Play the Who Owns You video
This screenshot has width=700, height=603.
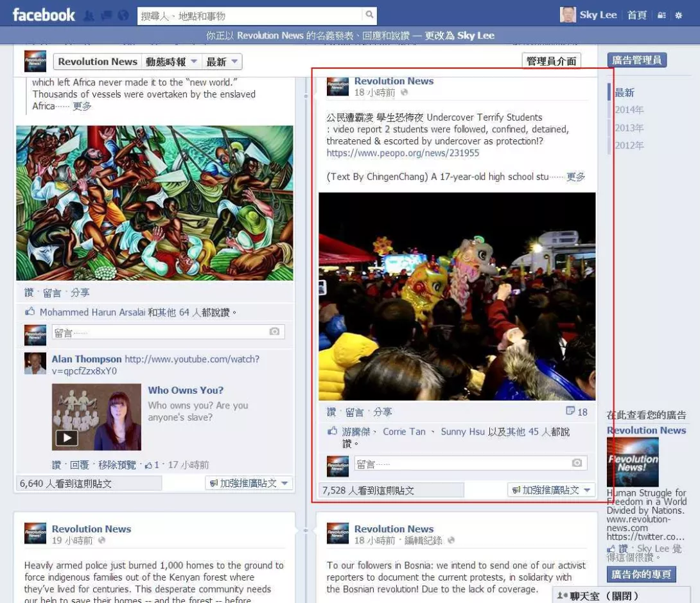[67, 438]
